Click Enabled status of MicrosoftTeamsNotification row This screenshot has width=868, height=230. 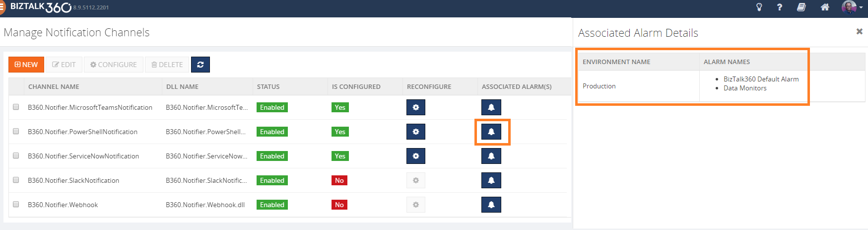tap(272, 107)
